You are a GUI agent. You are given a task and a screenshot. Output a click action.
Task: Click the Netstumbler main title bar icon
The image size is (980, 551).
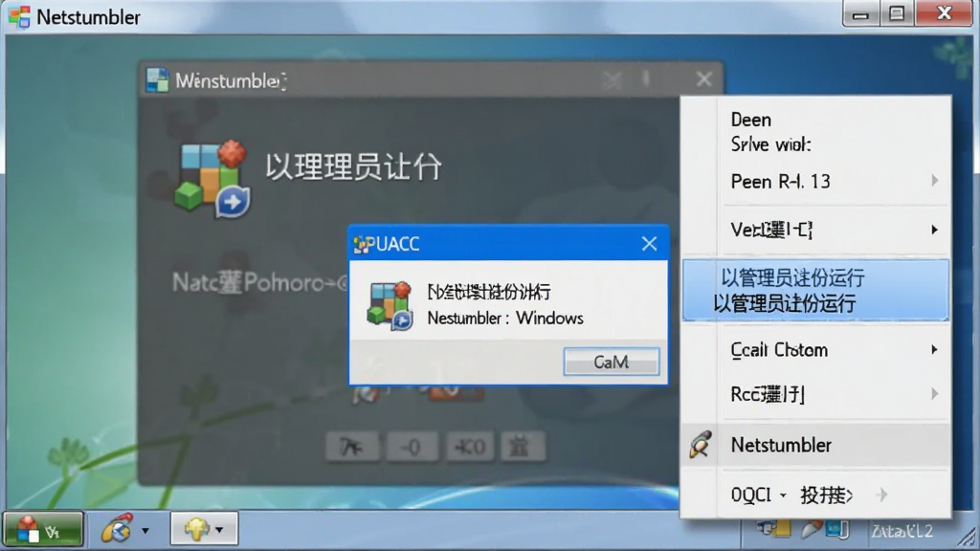point(19,17)
